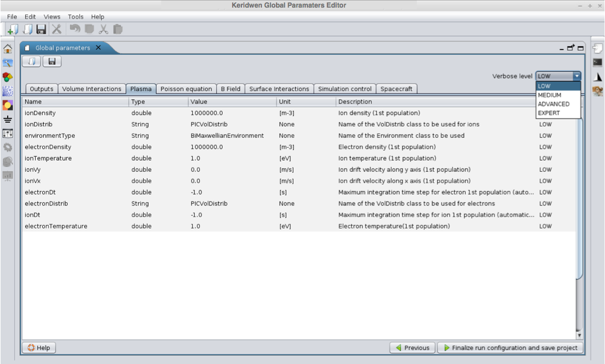Click the save floppy disk icon in main toolbar

pyautogui.click(x=41, y=29)
